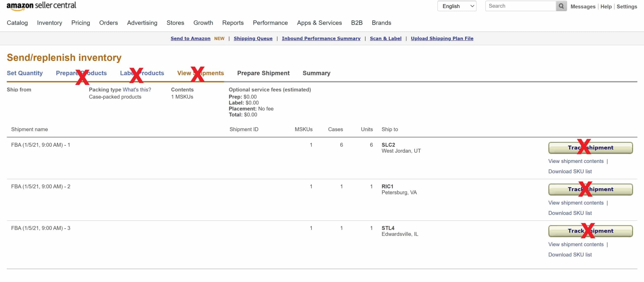
Task: Click the Total: $0.00 fee line
Action: click(x=243, y=115)
